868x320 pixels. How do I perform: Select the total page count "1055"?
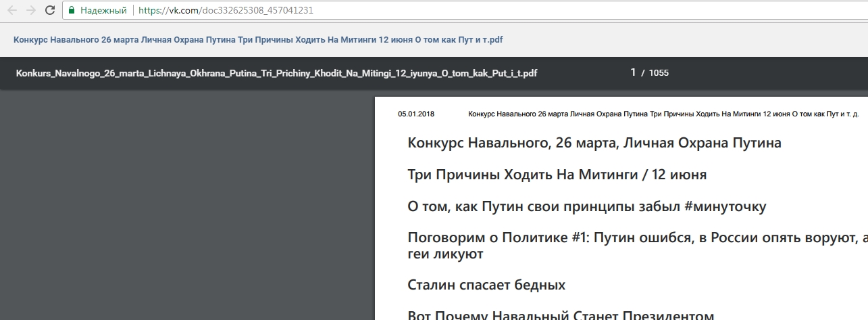659,73
